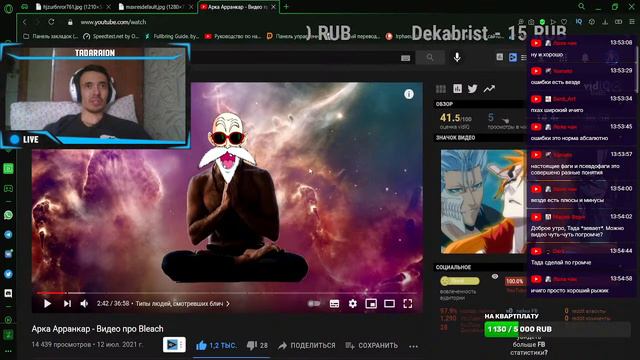Open GX Corner gamepad icon
Screen dimensions: 640x360
[24, 7]
